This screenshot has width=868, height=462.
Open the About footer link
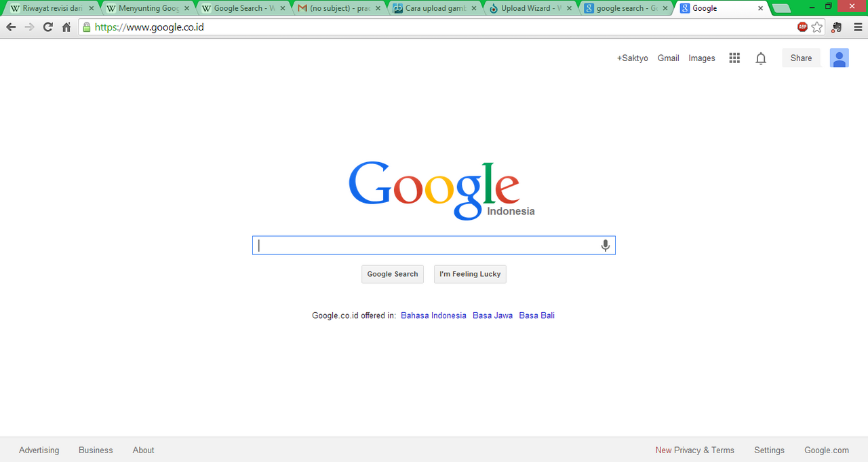143,450
